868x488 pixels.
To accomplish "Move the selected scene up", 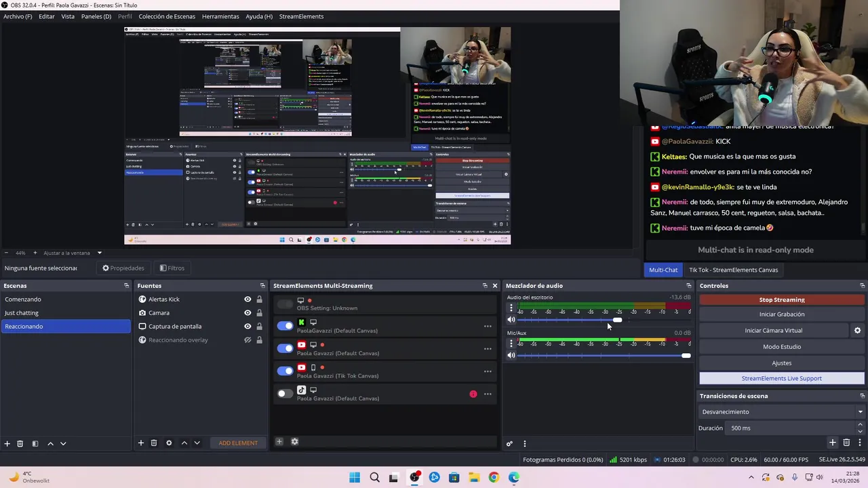I will point(50,443).
